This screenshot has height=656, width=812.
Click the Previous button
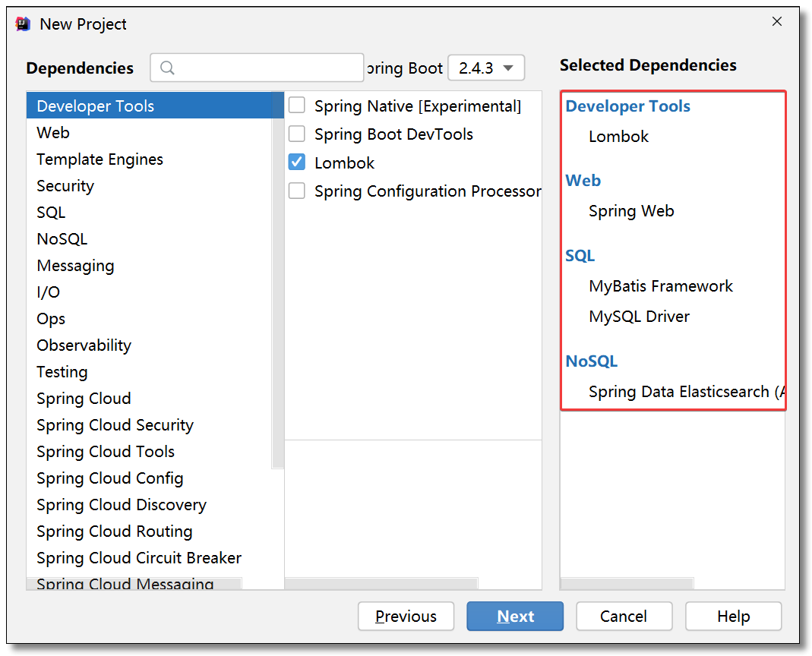(x=406, y=616)
